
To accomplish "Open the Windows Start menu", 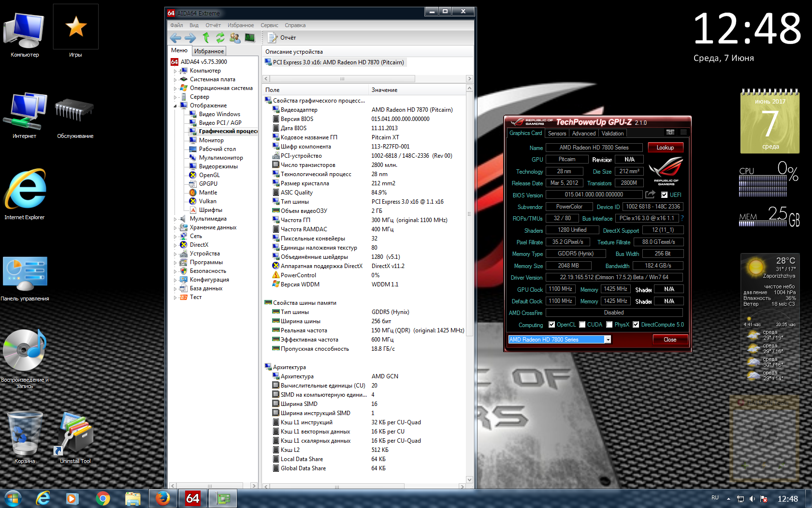I will click(x=13, y=498).
